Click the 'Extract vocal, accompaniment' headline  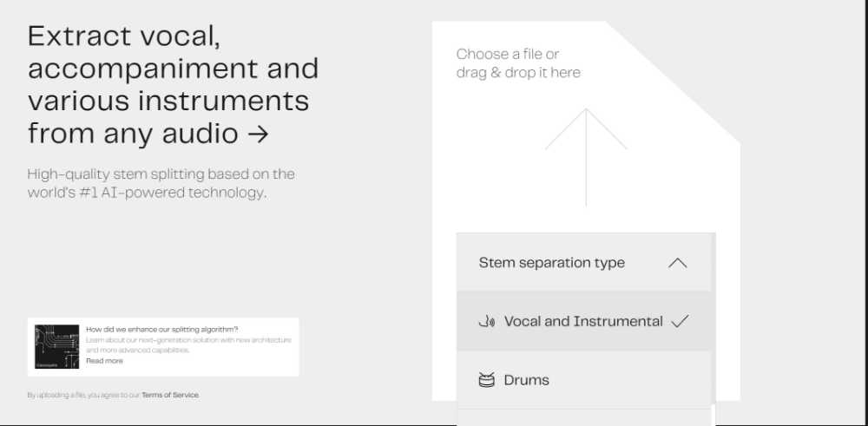tap(173, 84)
